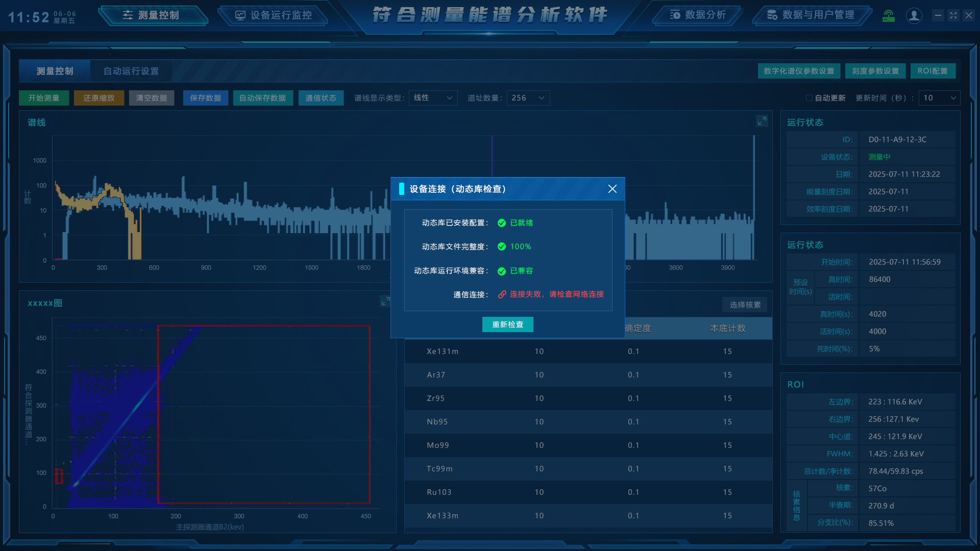The height and width of the screenshot is (551, 980).
Task: Click the 开始测量 button
Action: pos(44,98)
